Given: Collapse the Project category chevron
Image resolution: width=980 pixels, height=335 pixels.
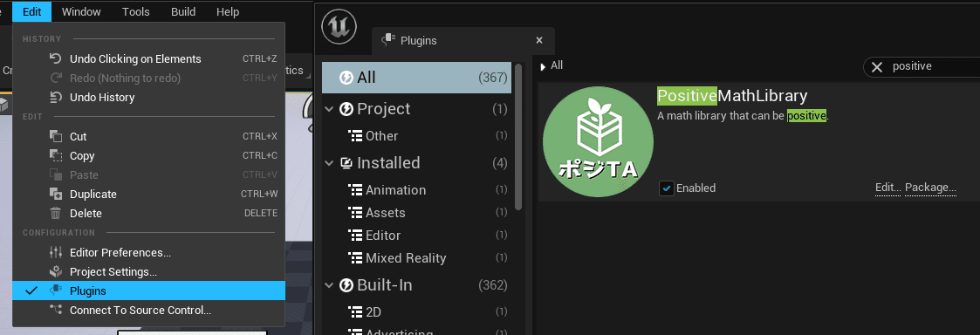Looking at the screenshot, I should pyautogui.click(x=329, y=109).
